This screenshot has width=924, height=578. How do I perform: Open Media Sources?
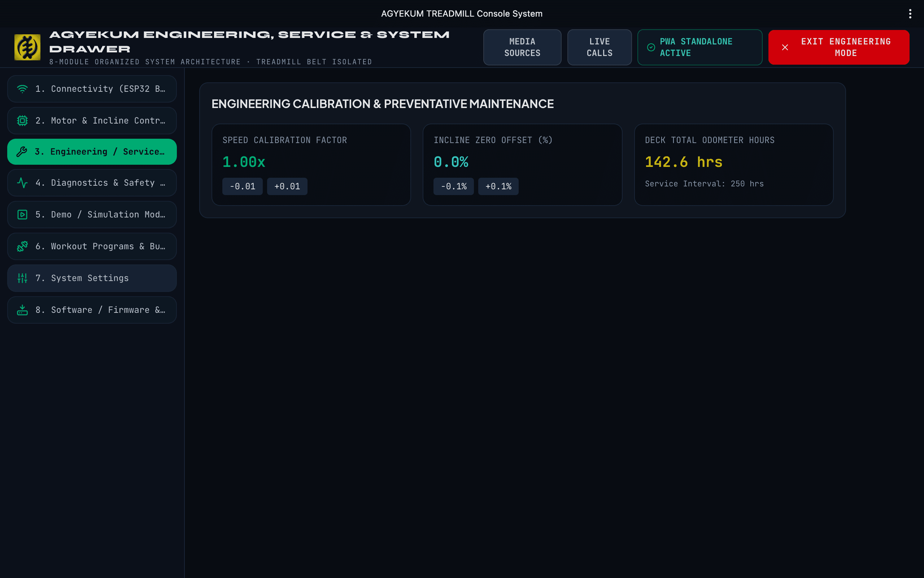click(x=522, y=47)
